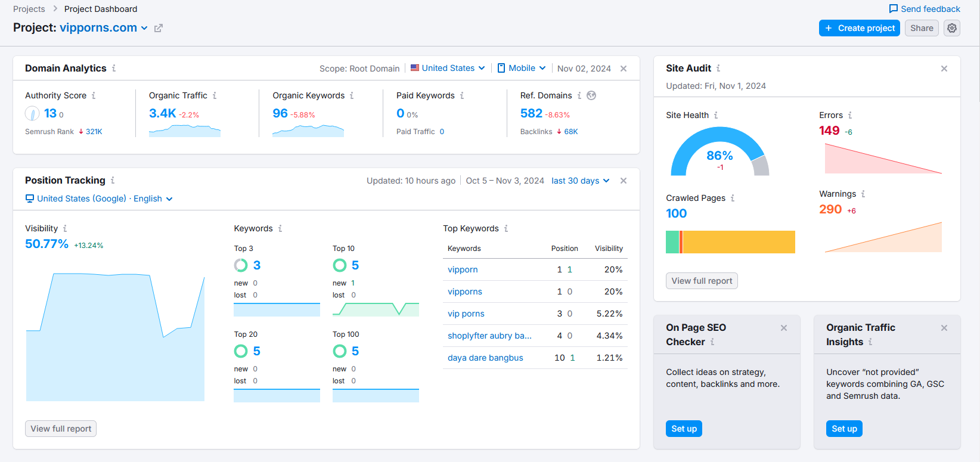Image resolution: width=980 pixels, height=462 pixels.
Task: Click the Site Health 86% gauge
Action: pyautogui.click(x=720, y=151)
